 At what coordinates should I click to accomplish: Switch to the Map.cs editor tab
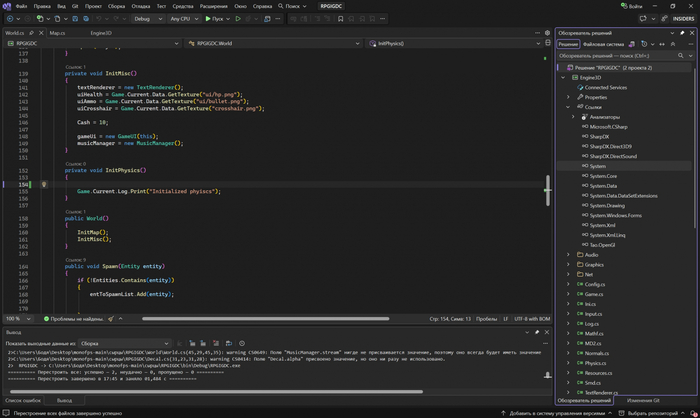click(57, 33)
